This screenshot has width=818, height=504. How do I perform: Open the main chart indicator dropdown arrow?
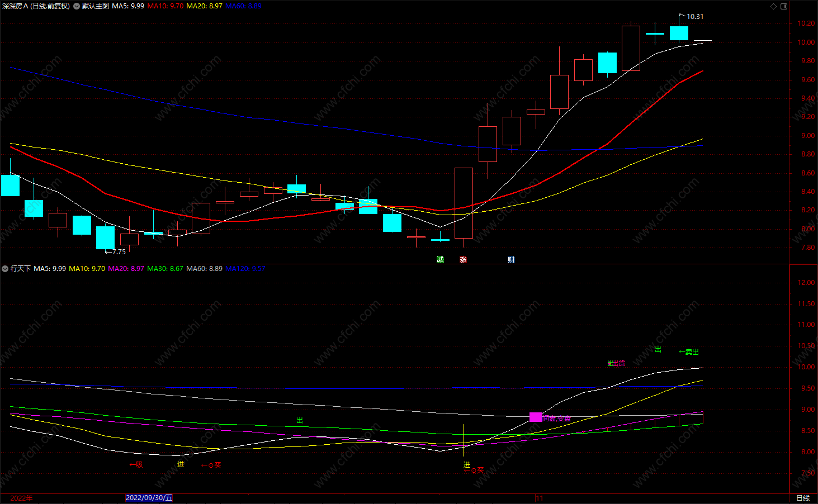click(77, 6)
